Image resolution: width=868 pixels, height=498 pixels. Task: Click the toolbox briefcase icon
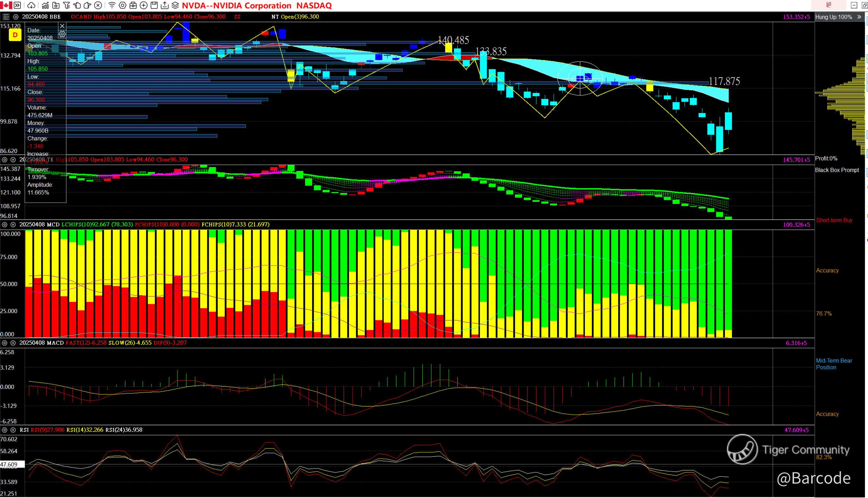click(133, 6)
